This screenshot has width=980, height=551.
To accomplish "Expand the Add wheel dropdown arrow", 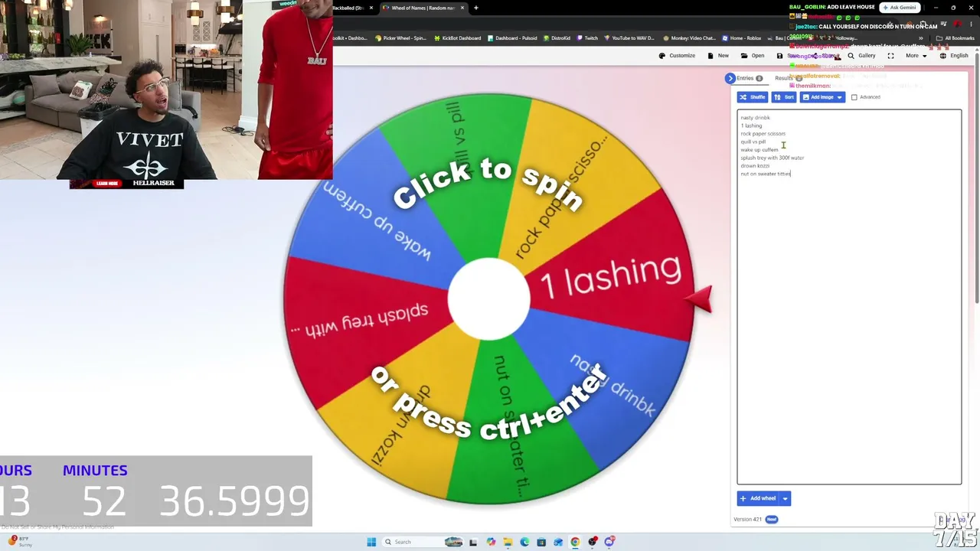I will (785, 498).
